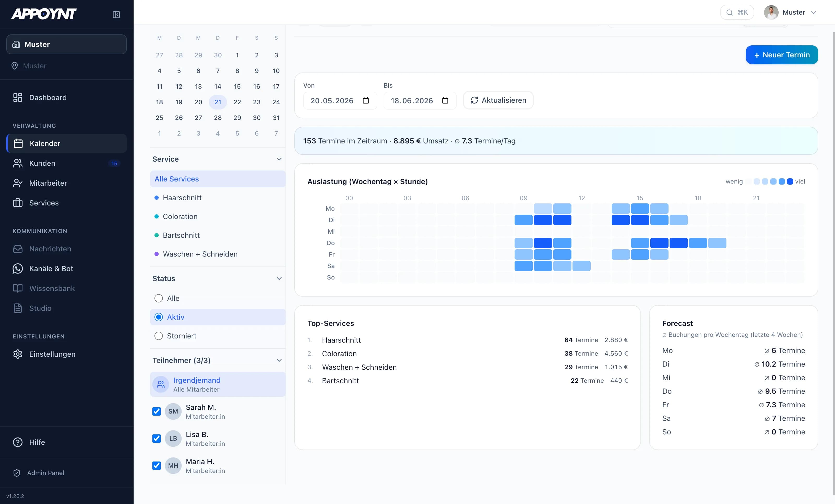
Task: Click the Services briefcase icon
Action: [x=18, y=203]
